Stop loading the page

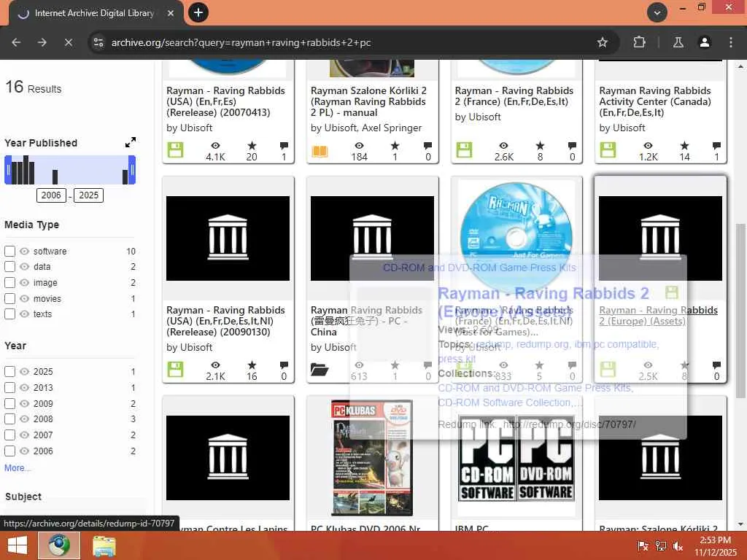click(x=68, y=42)
